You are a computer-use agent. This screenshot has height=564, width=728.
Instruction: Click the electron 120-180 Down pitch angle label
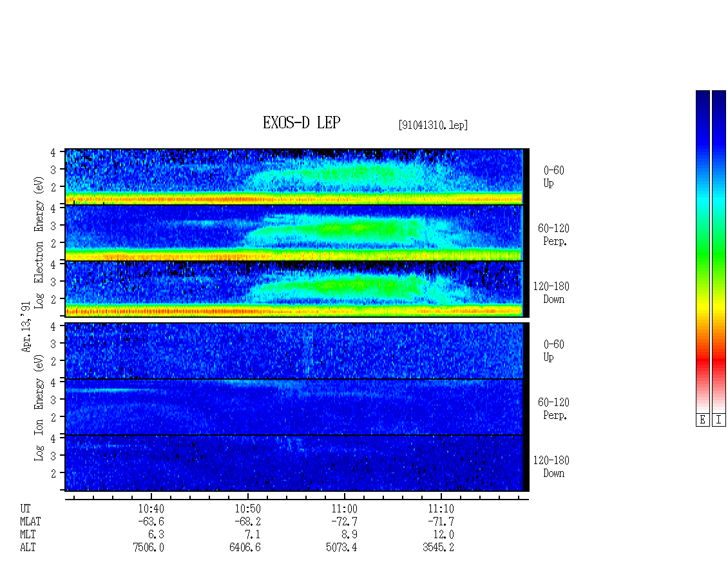pos(551,293)
